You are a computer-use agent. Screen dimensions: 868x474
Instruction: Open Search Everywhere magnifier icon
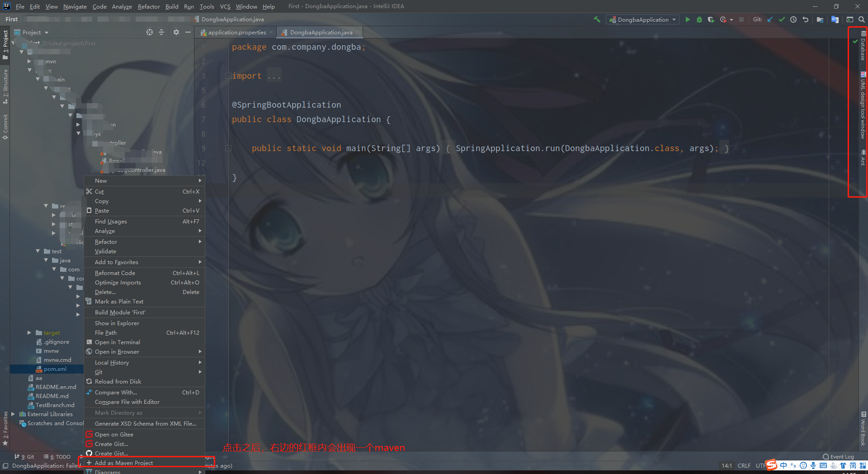pyautogui.click(x=862, y=19)
